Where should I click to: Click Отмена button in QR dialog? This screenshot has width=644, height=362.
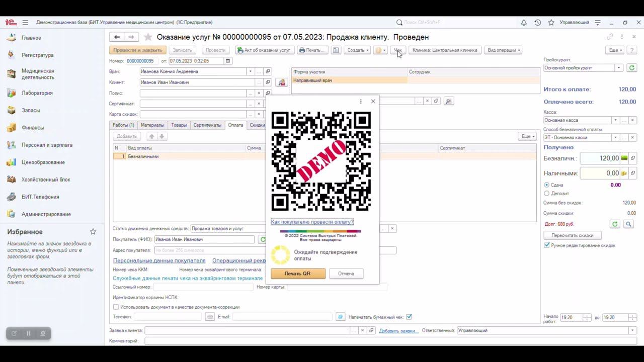[x=346, y=274]
